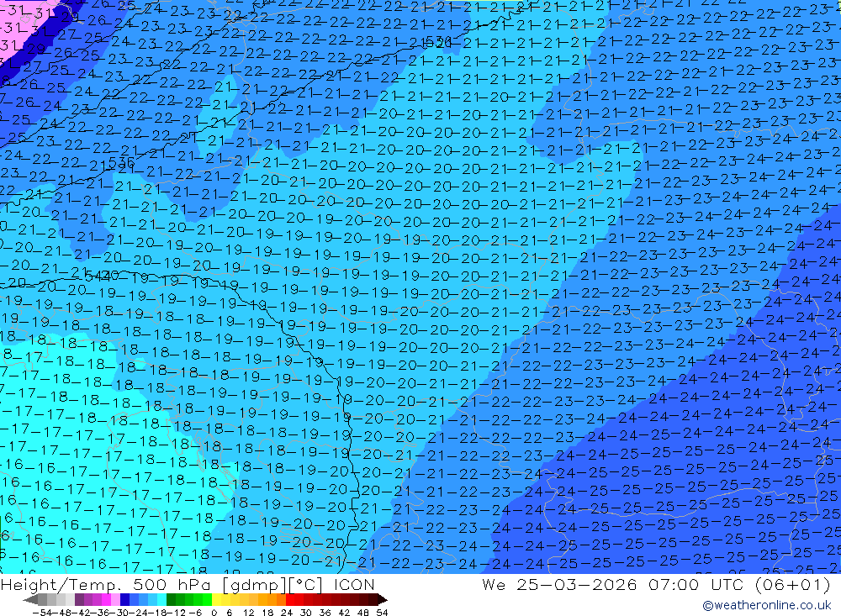Select the cyan swatch above -18 on the legend
This screenshot has width=841, height=616.
point(161,599)
